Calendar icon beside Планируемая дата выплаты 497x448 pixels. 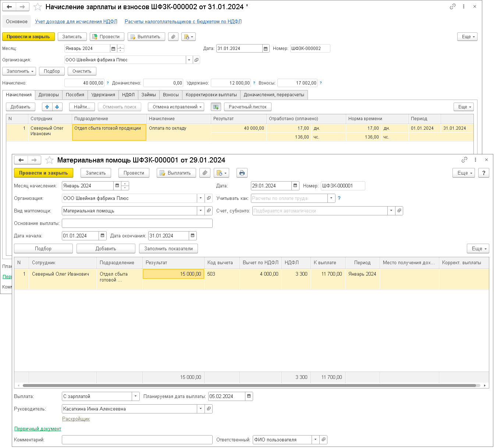tap(249, 396)
